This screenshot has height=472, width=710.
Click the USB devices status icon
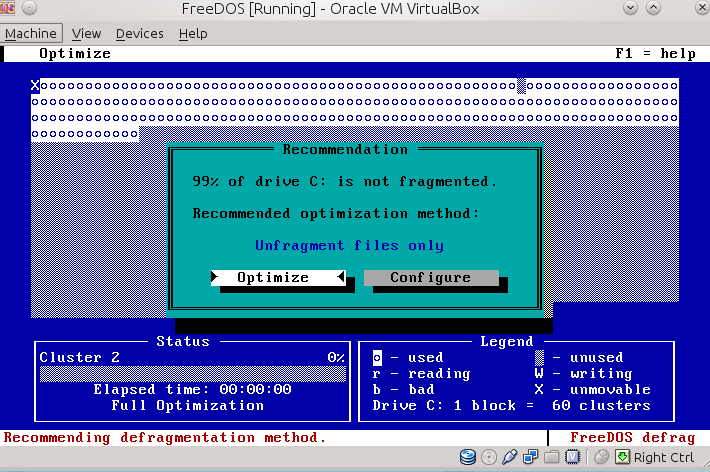coord(509,457)
